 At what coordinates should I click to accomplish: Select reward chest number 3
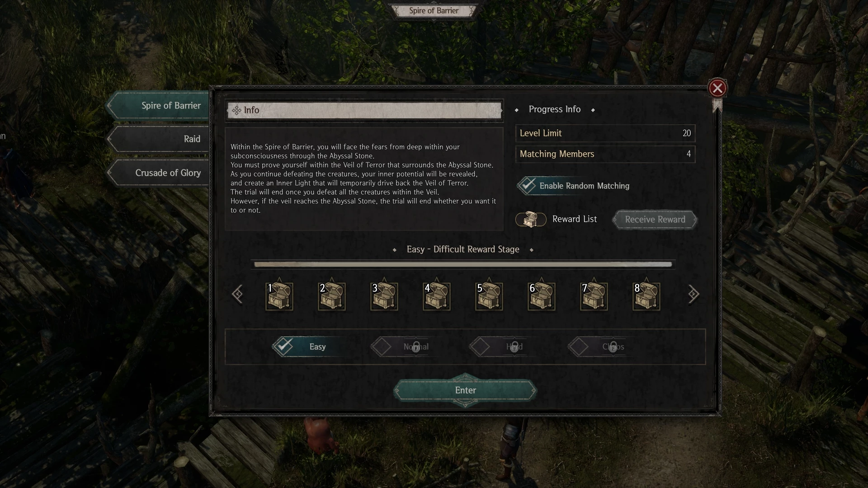click(384, 296)
